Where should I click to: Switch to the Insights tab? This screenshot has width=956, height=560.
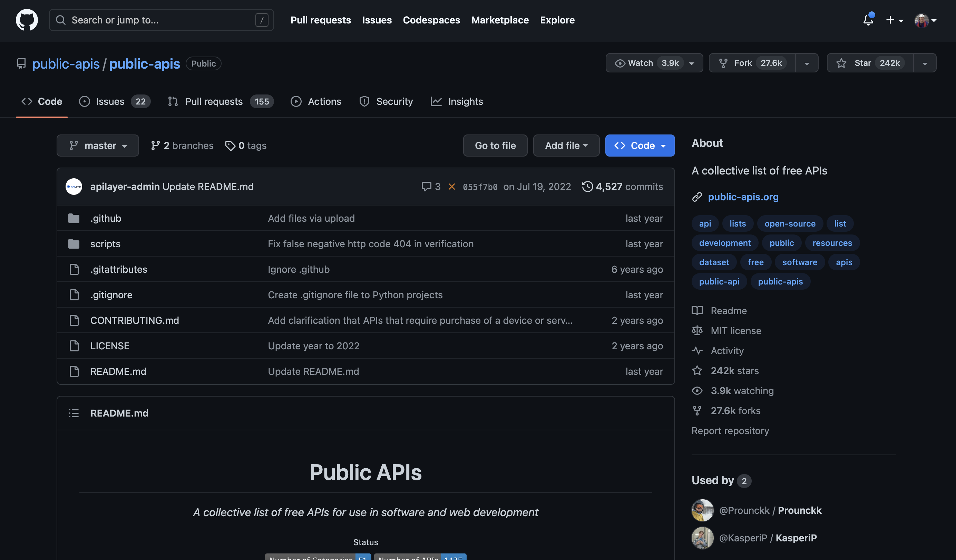point(457,101)
